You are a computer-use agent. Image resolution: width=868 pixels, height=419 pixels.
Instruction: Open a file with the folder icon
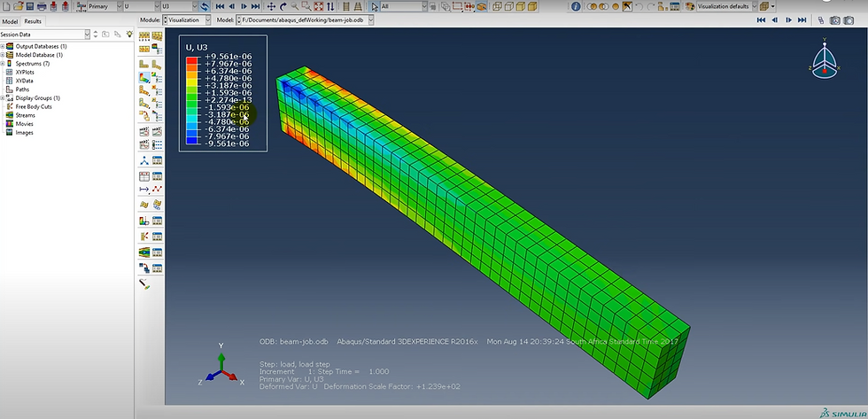pos(19,6)
